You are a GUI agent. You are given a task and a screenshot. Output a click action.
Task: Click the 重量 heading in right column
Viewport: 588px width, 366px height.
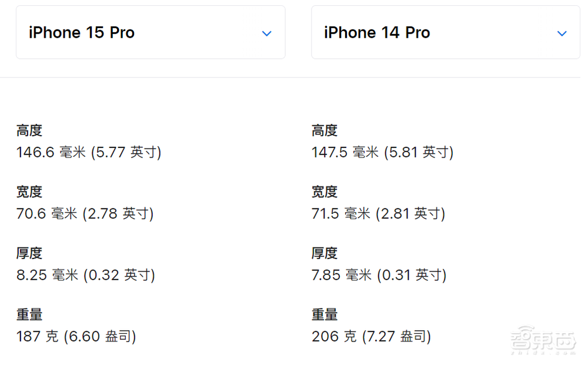324,314
